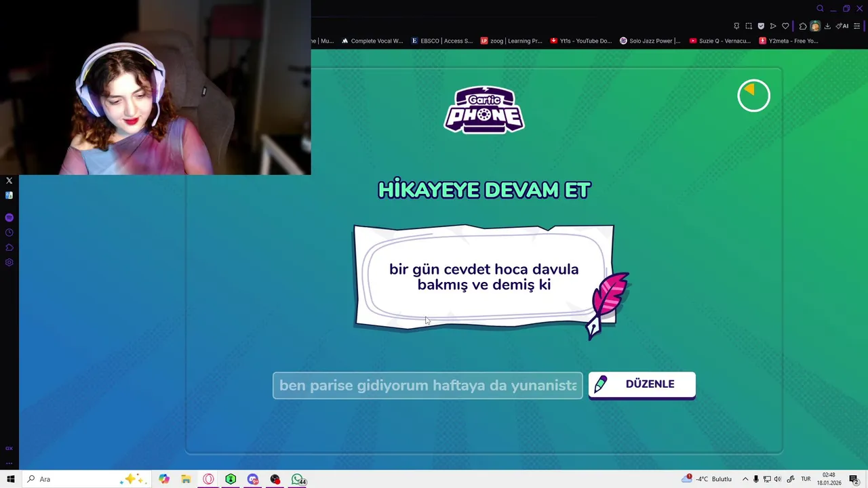
Task: Click the DÜZENLE button
Action: click(642, 385)
